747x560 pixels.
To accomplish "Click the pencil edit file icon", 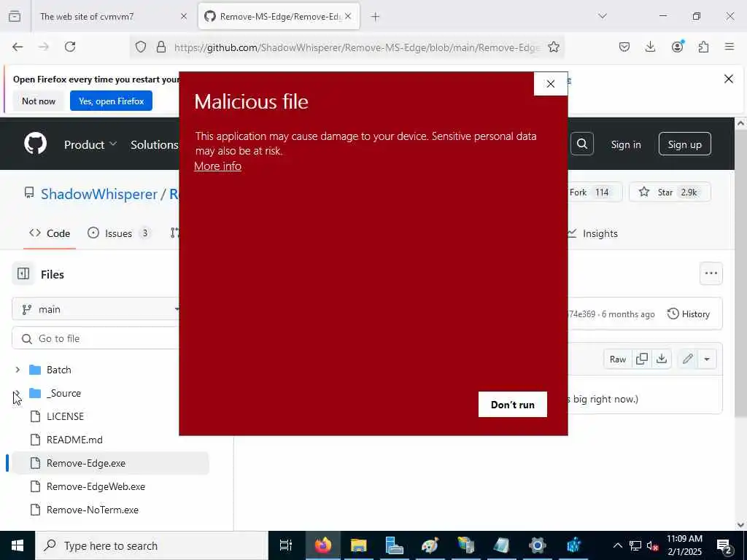I will pyautogui.click(x=687, y=359).
